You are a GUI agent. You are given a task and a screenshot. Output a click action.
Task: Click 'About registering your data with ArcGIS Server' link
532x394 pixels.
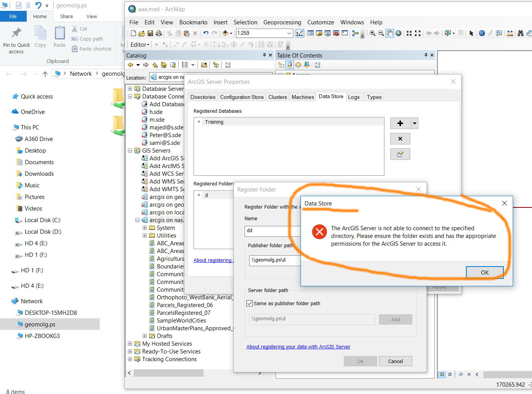[298, 347]
